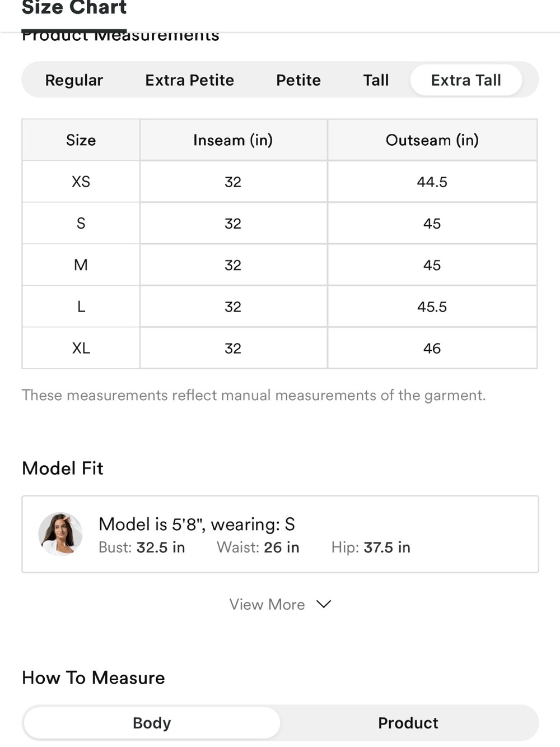The height and width of the screenshot is (747, 560).
Task: Select the Extra Tall tab
Action: [466, 80]
